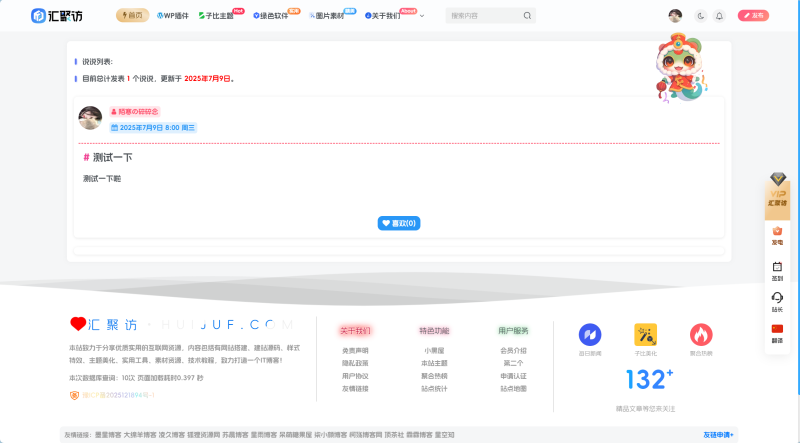Viewport: 800px width, 443px height.
Task: Click the search magnifier icon
Action: [x=526, y=16]
